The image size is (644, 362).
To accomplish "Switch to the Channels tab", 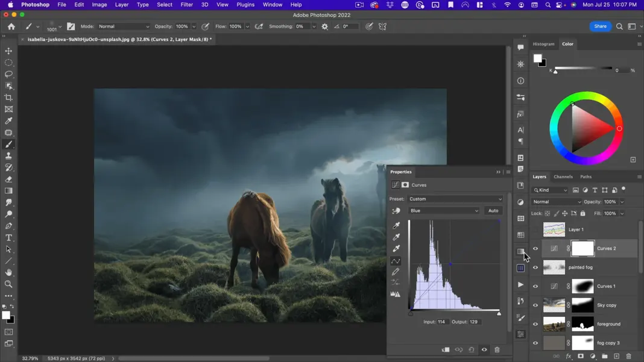I will coord(563,176).
